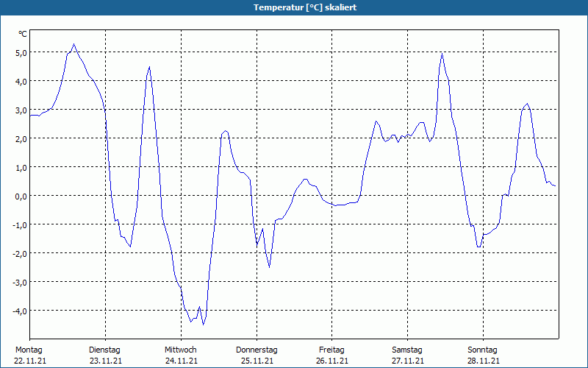Click the '0,0' y-axis label
Screen dimensions: 588x368
(21, 196)
